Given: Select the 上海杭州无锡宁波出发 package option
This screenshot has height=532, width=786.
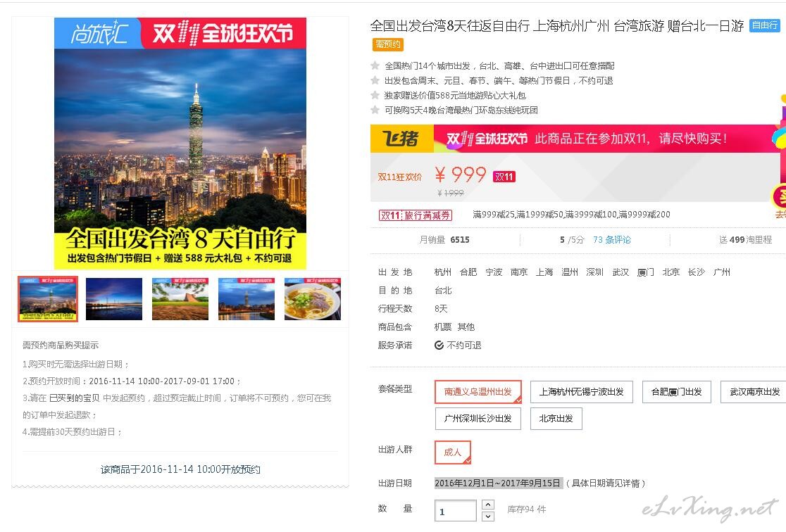Looking at the screenshot, I should point(582,392).
